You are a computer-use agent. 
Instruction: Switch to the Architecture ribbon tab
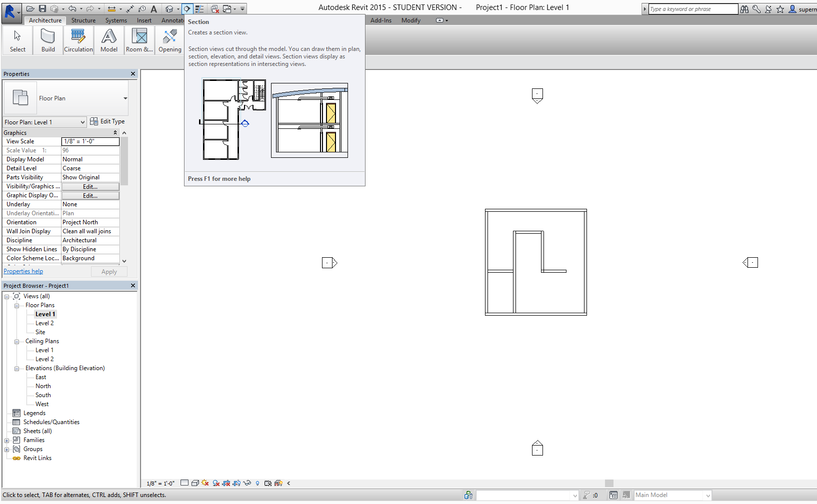[45, 20]
